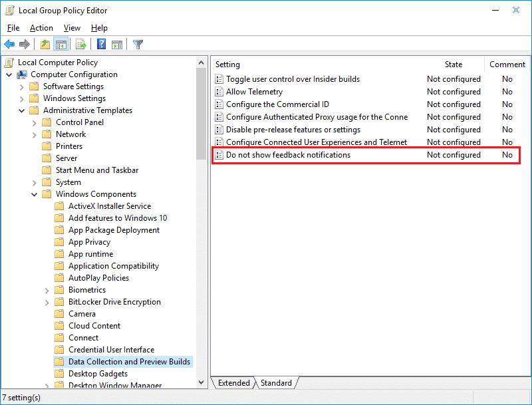Image resolution: width=532 pixels, height=405 pixels.
Task: Click icon beside Do not show feedback notifications
Action: pyautogui.click(x=219, y=155)
